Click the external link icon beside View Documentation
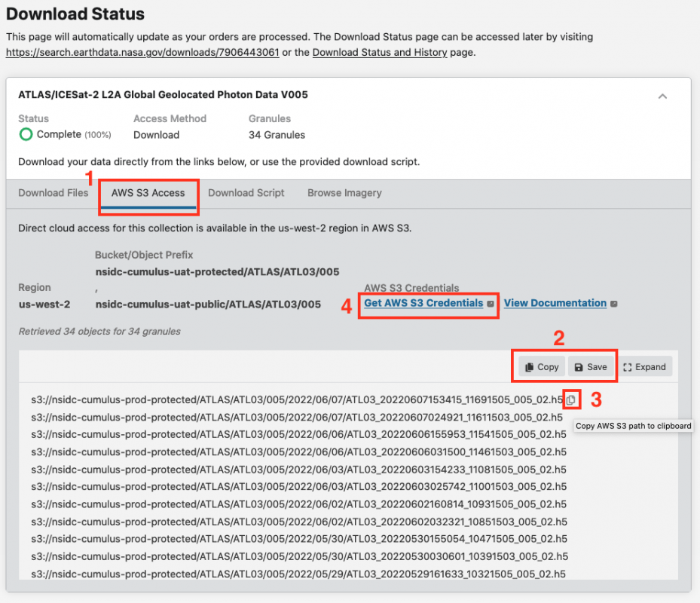Screen dimensions: 700x603 [x=613, y=303]
